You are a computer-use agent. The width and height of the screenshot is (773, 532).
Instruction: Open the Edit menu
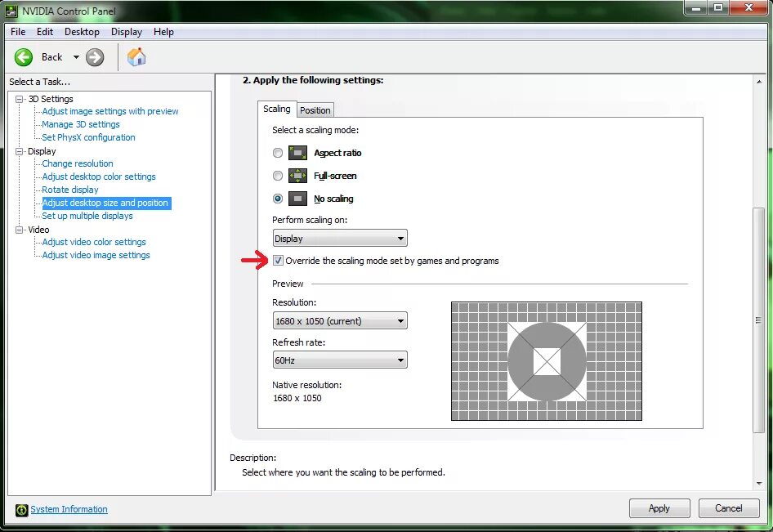click(44, 32)
